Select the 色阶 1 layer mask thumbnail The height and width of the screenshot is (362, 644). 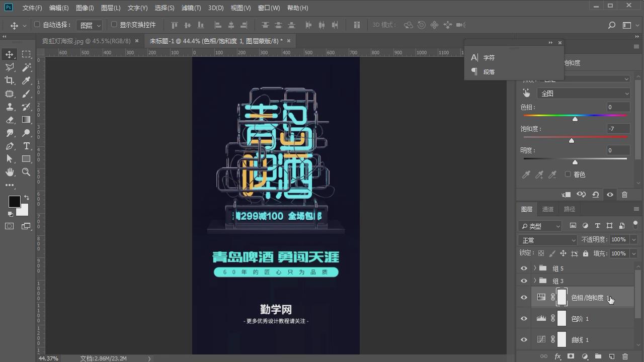click(561, 319)
